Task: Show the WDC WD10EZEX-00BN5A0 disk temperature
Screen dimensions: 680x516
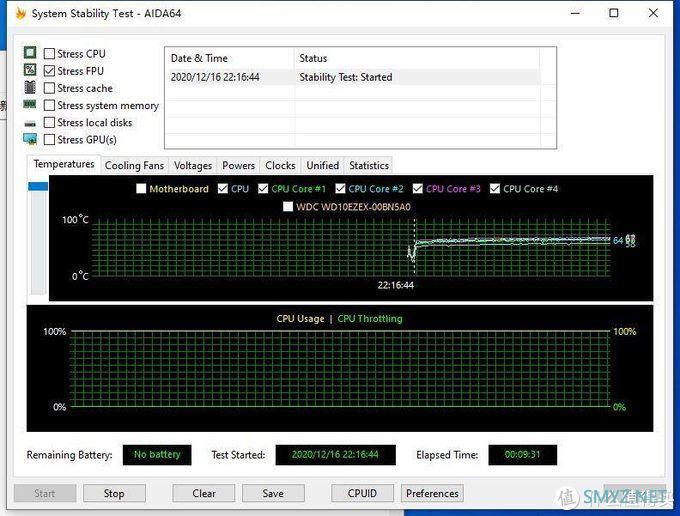Action: 288,206
